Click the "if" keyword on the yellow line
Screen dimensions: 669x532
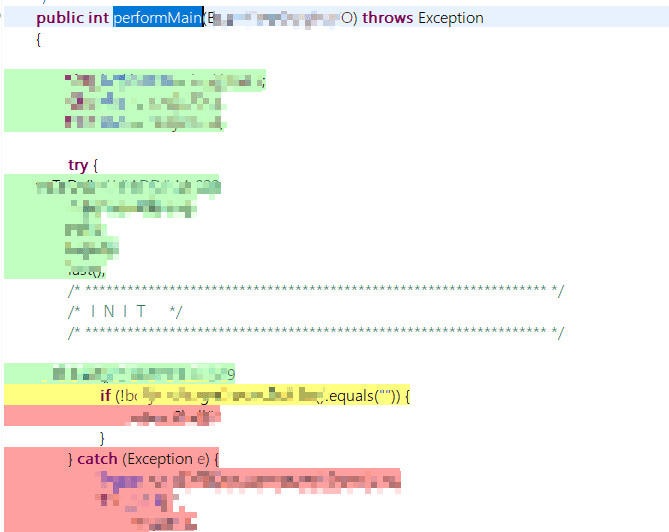[105, 396]
